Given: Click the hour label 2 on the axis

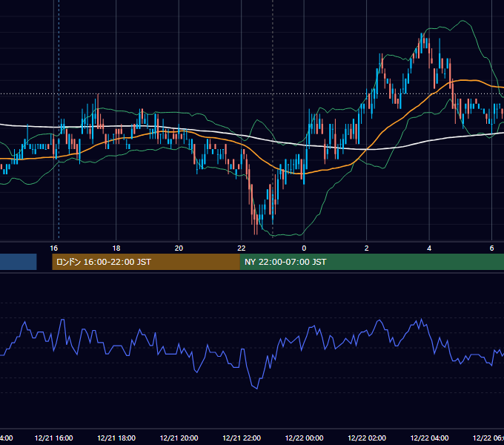Looking at the screenshot, I should tap(366, 248).
